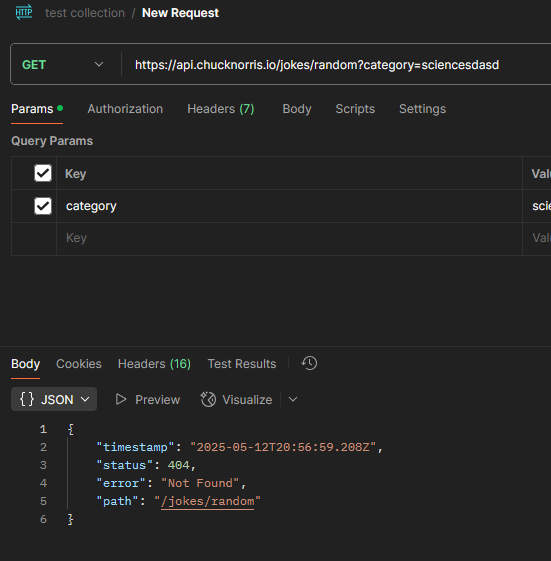Switch to the request Body tab
The width and height of the screenshot is (551, 561).
click(297, 109)
